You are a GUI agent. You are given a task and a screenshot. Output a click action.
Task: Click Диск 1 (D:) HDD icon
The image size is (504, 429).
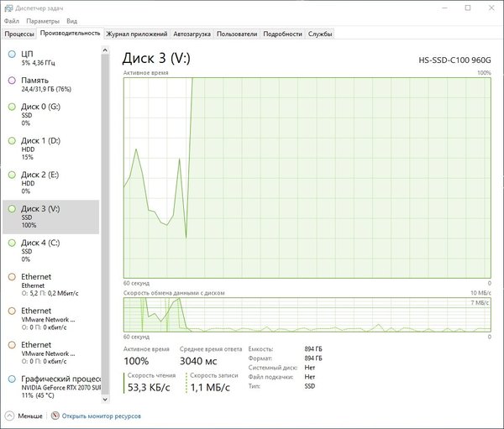click(x=12, y=141)
